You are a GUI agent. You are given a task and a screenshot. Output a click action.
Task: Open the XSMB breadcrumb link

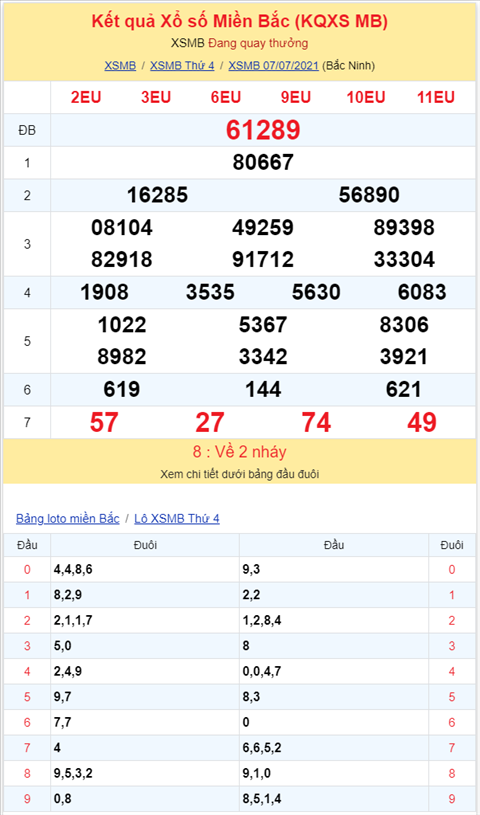(x=120, y=65)
